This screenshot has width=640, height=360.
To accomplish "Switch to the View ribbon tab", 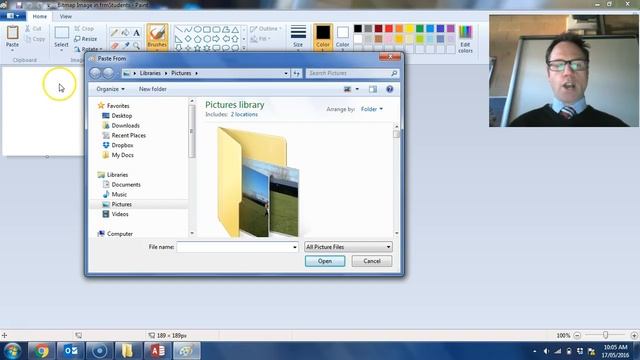I will pos(66,16).
